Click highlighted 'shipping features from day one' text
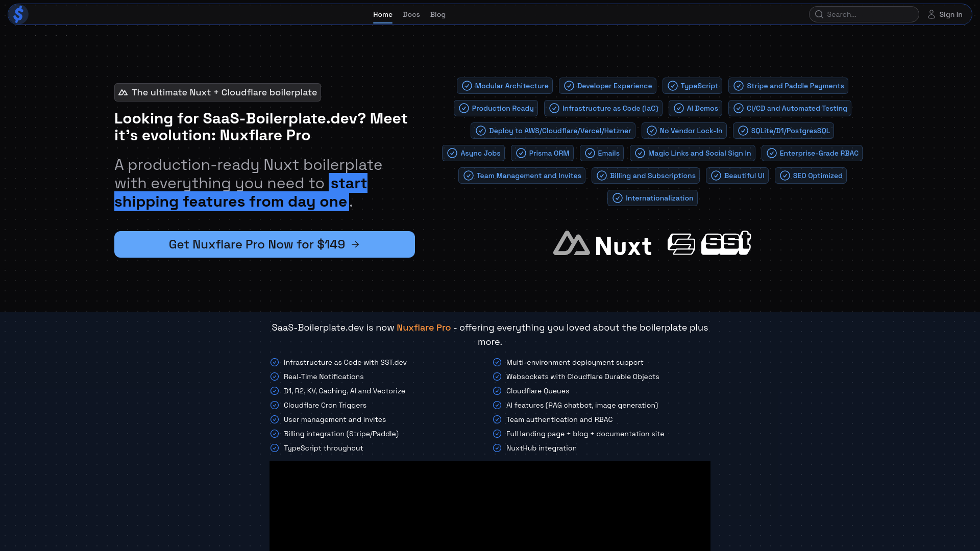980x551 pixels. 231,202
